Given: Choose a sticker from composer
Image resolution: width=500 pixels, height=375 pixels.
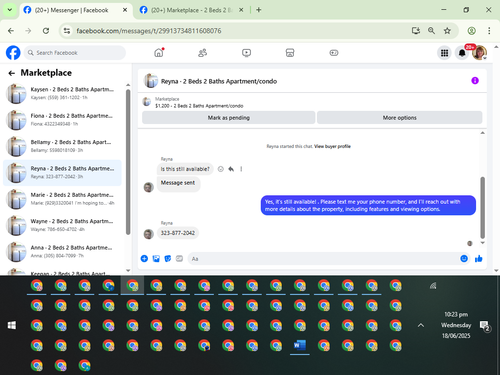Looking at the screenshot, I should (168, 258).
